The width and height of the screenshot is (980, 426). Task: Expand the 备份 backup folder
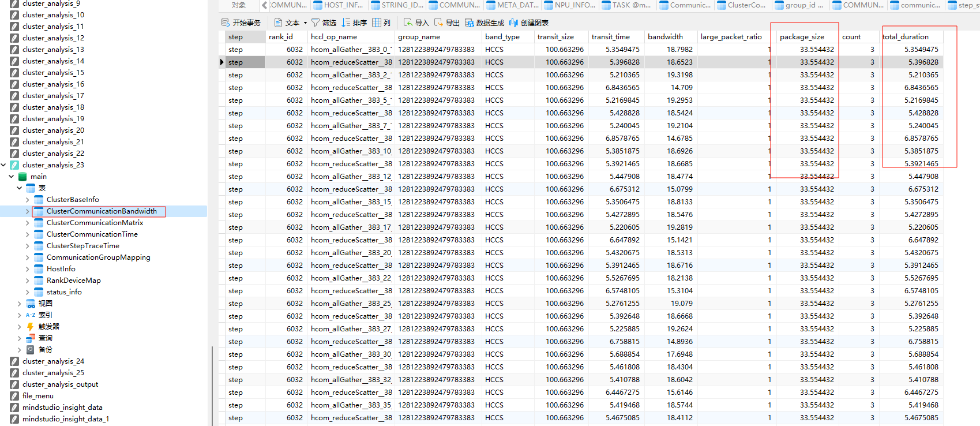click(x=20, y=350)
